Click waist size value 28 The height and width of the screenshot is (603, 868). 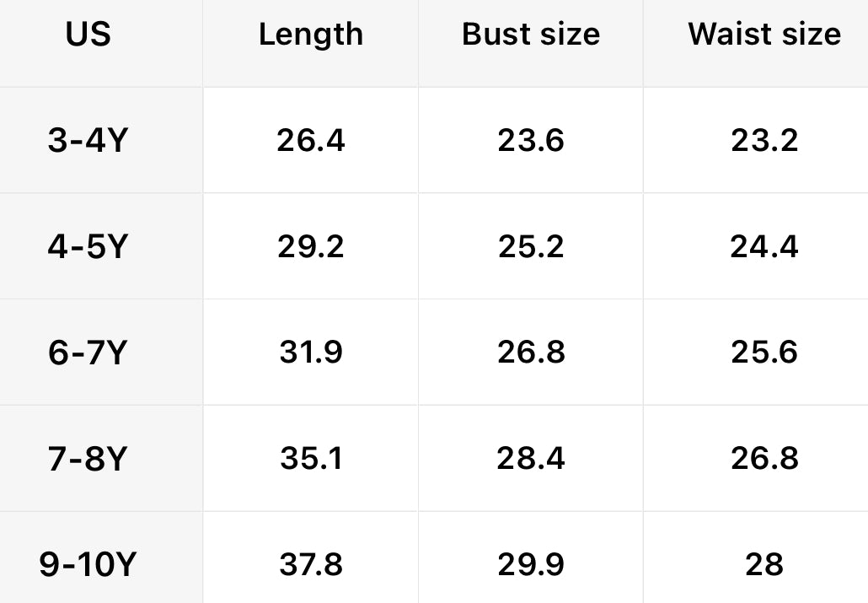764,564
